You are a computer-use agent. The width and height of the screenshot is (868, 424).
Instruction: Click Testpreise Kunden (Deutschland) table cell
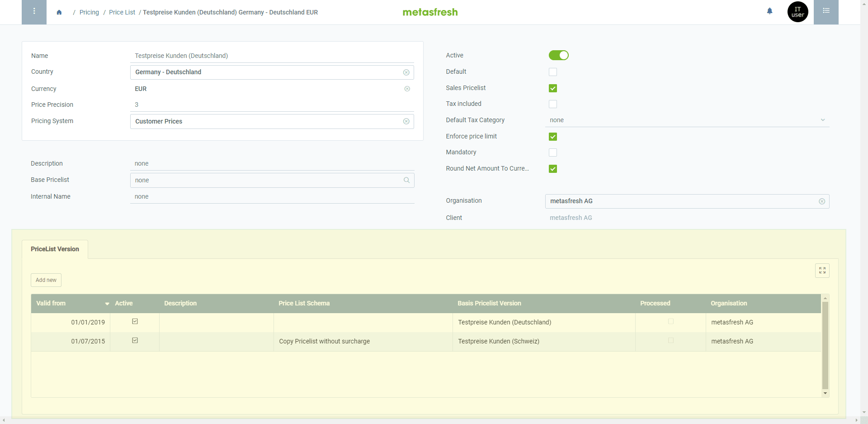544,322
